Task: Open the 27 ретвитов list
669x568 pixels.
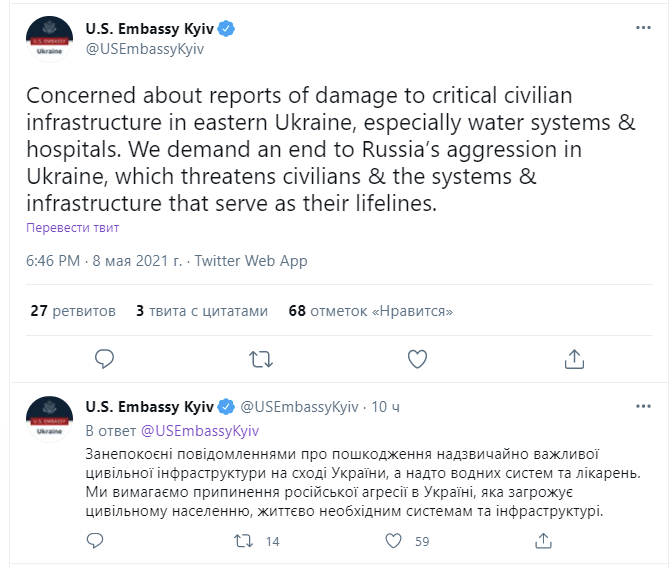Action: pyautogui.click(x=73, y=310)
